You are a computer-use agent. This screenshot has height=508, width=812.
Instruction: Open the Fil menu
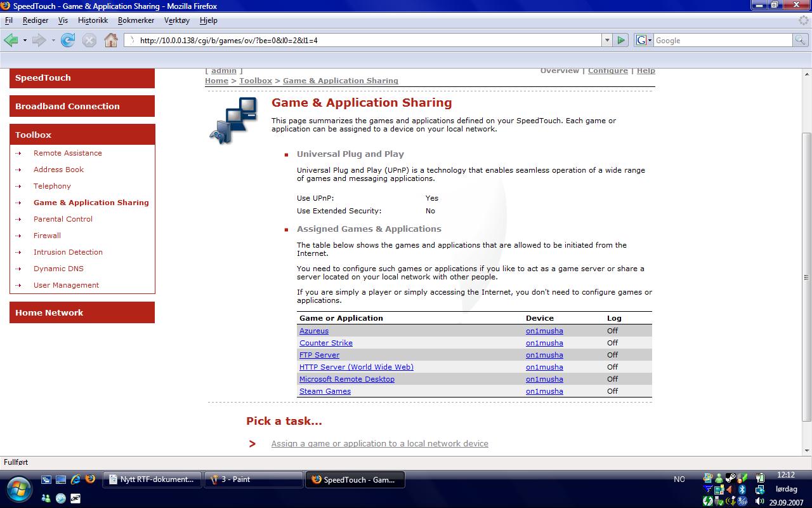tap(9, 20)
